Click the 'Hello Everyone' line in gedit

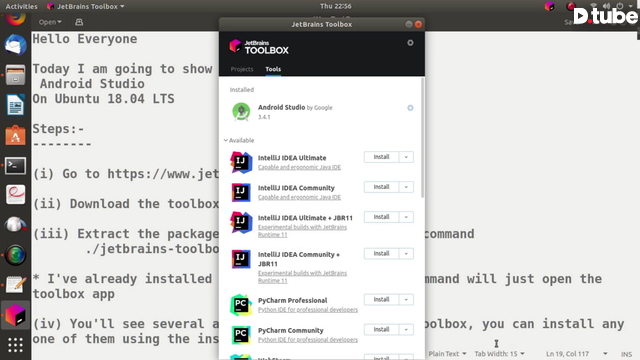point(85,39)
